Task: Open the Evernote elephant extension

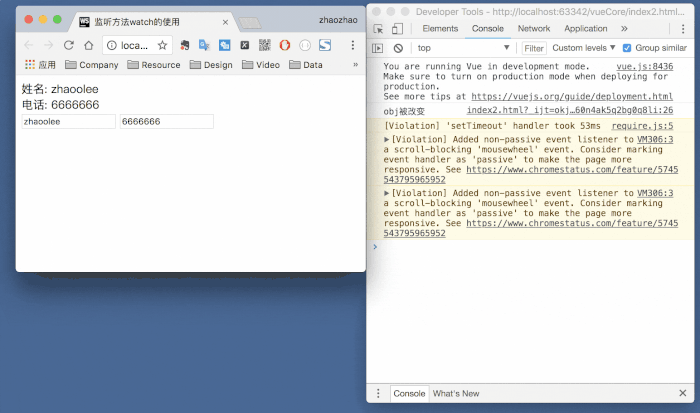Action: click(x=184, y=45)
